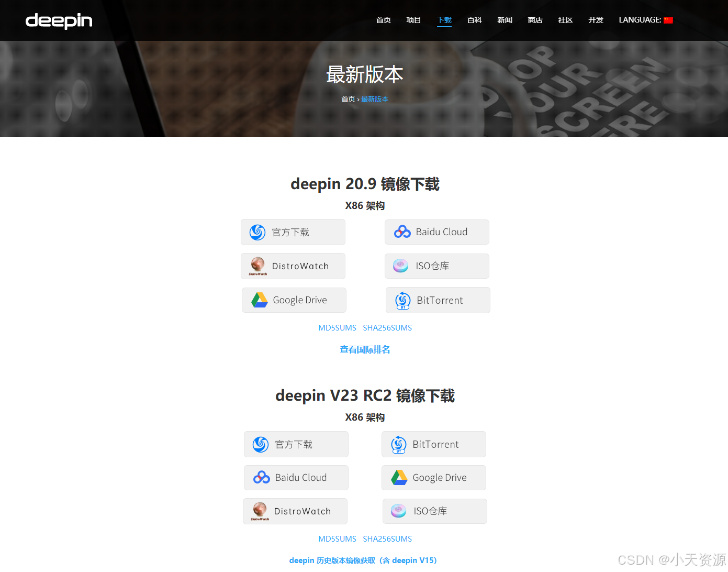Viewport: 728px width, 572px height.
Task: Click ISO仓库 label for V23 RC2
Action: tap(430, 511)
